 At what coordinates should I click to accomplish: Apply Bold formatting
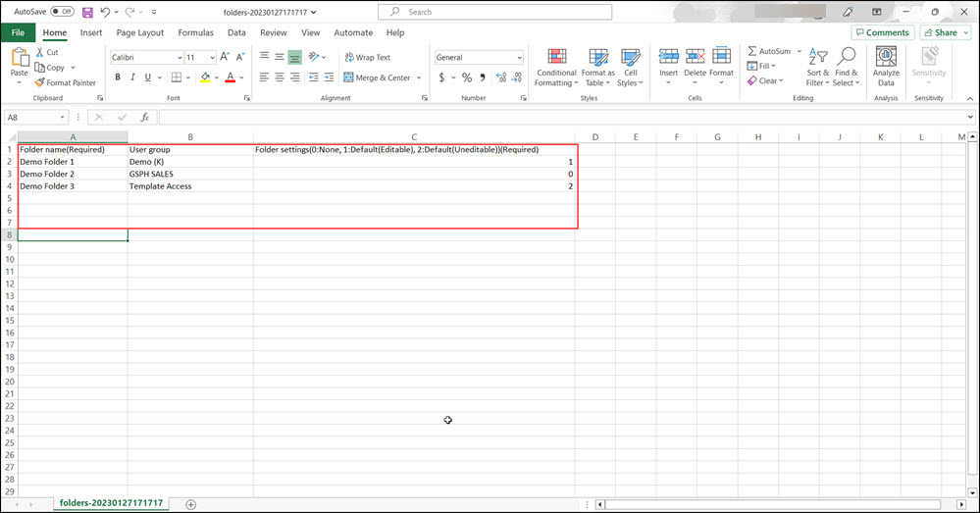pyautogui.click(x=118, y=77)
